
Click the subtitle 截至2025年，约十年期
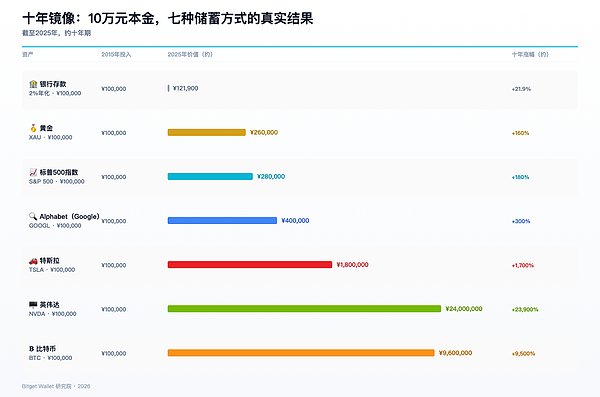click(56, 33)
